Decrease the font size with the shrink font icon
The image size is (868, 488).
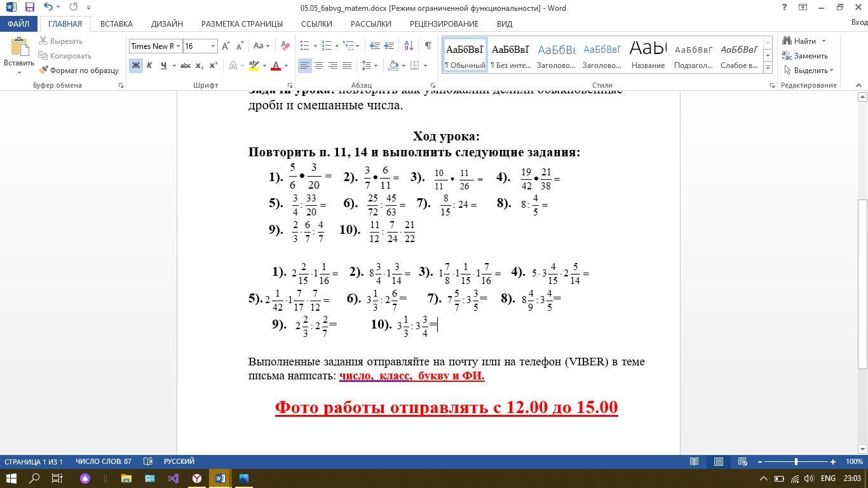tap(240, 46)
